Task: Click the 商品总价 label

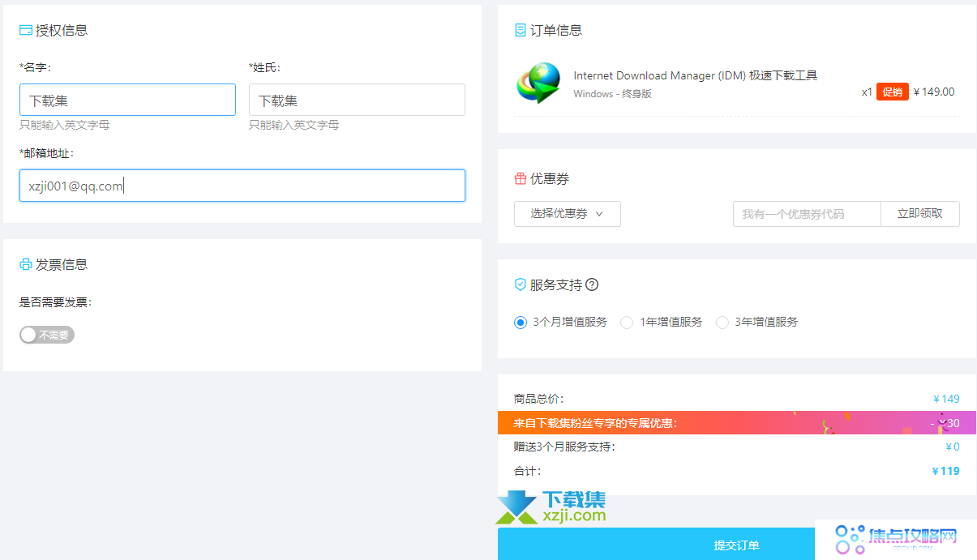Action: click(x=538, y=399)
